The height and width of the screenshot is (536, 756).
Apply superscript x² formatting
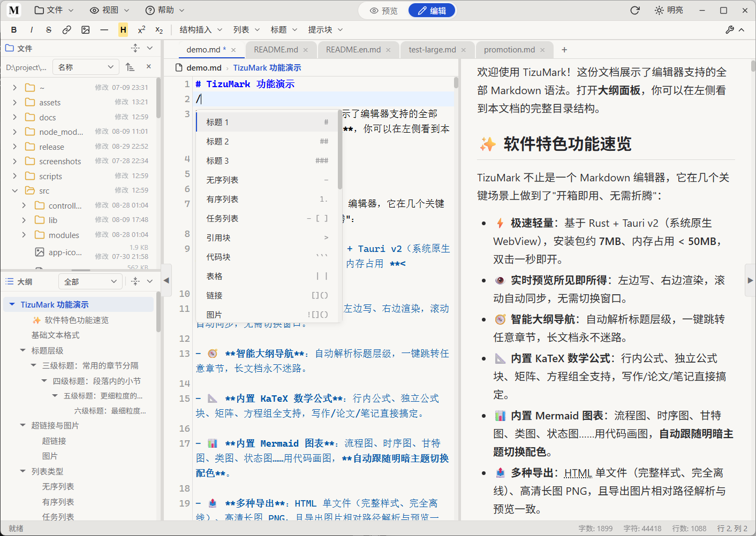tap(141, 30)
